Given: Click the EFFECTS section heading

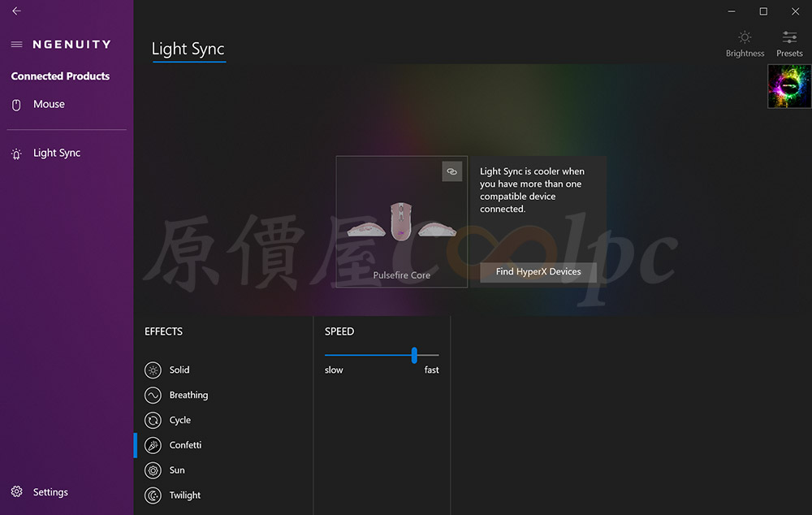Looking at the screenshot, I should tap(163, 331).
